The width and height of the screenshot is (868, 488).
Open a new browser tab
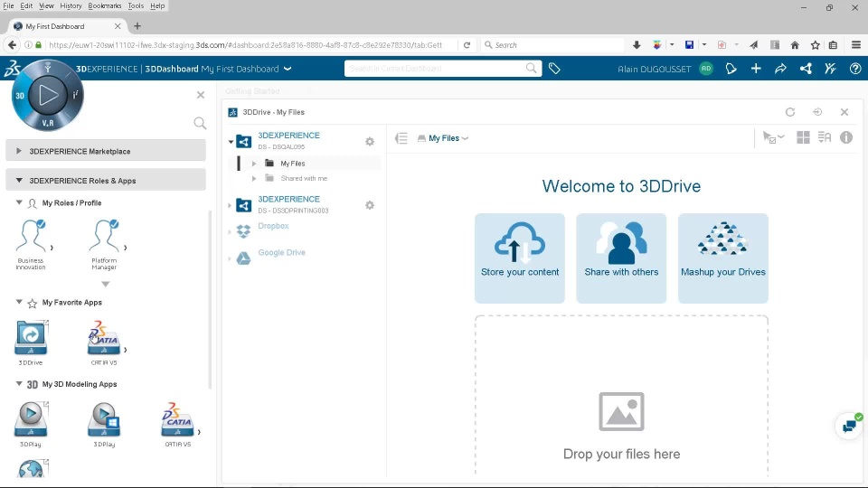137,26
